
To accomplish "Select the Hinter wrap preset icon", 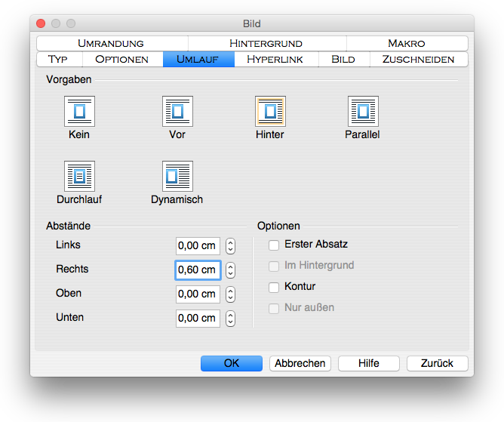I will point(270,112).
